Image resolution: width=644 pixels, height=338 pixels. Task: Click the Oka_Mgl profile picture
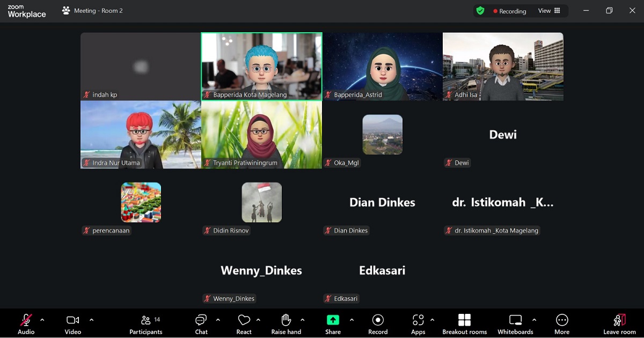click(382, 135)
